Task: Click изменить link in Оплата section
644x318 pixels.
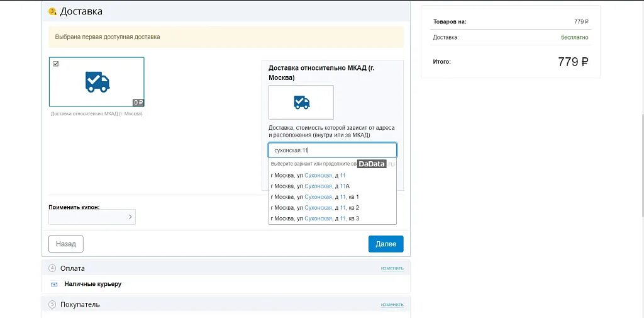Action: coord(392,268)
